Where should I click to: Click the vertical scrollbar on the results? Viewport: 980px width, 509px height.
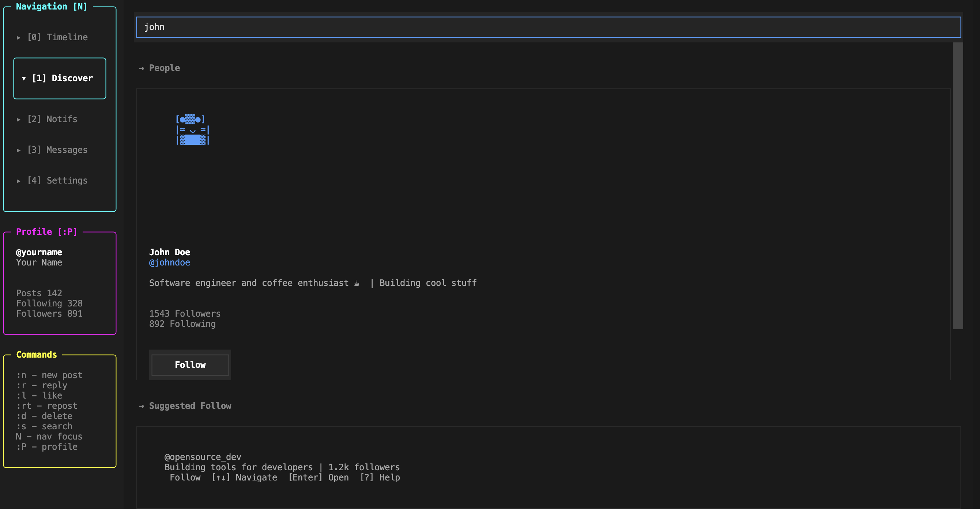point(958,186)
